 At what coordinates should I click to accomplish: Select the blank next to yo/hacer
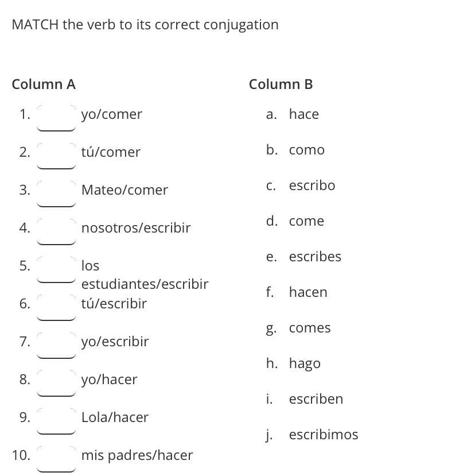point(56,383)
